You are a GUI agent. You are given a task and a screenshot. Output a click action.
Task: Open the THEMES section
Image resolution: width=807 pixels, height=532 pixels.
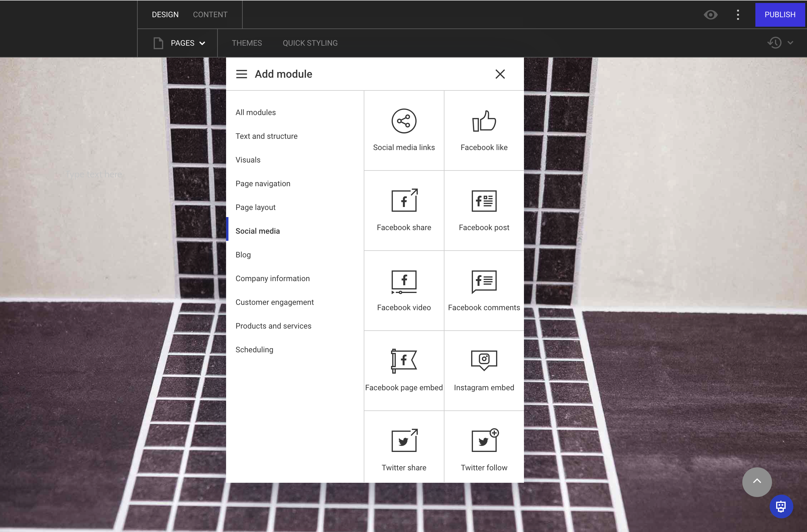pos(247,43)
